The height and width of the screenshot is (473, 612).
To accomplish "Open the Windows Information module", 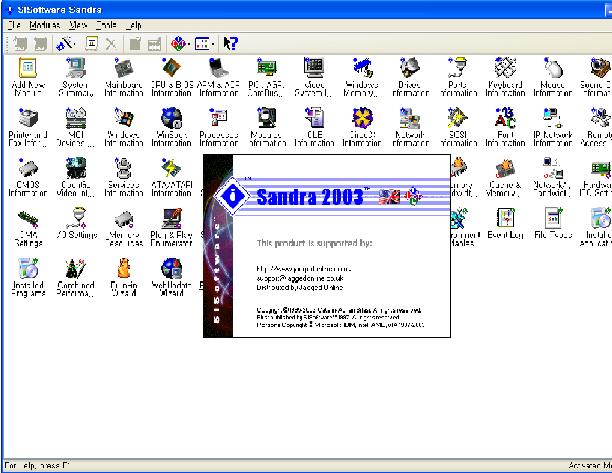I will pos(123,127).
